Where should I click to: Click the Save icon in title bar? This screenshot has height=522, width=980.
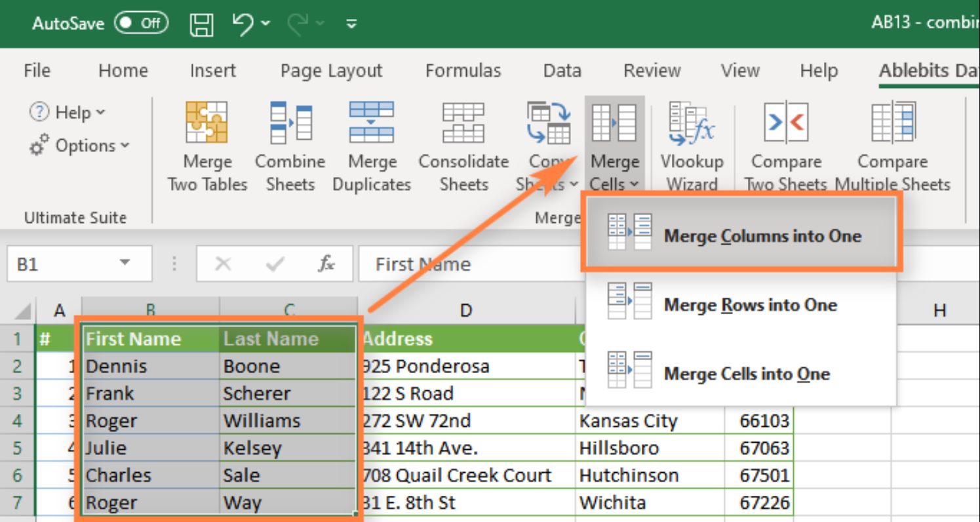(201, 24)
